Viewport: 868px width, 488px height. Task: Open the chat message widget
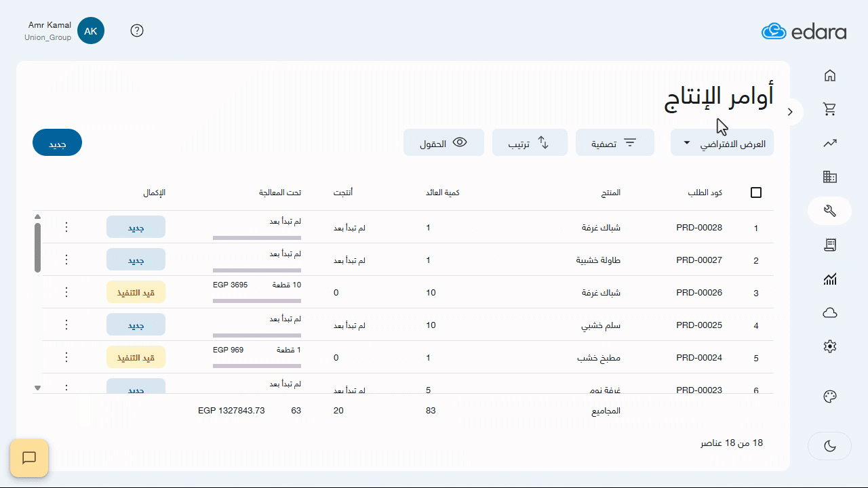[29, 458]
